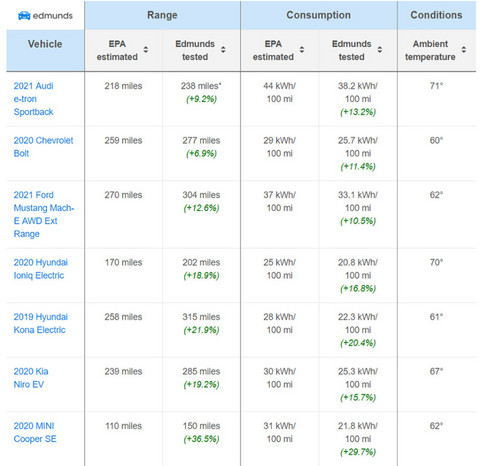Click the Conditions group header

coord(436,15)
